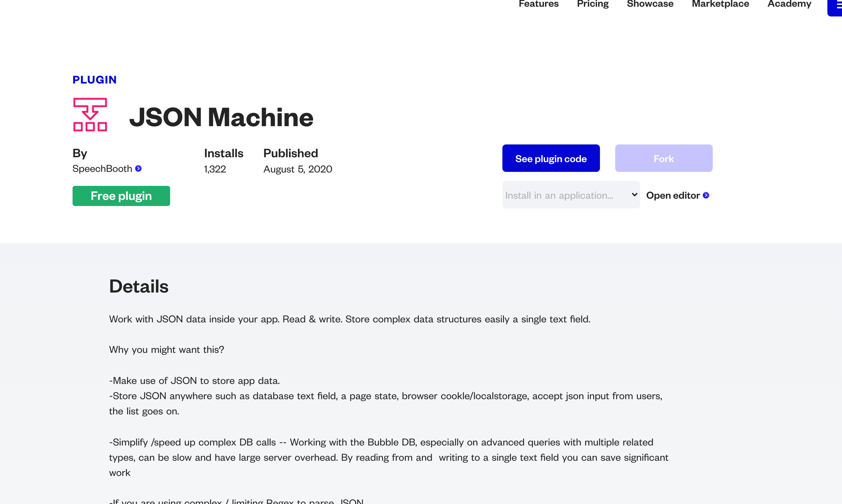Image resolution: width=842 pixels, height=504 pixels.
Task: Click the JSON Machine plugin logo icon
Action: click(90, 115)
